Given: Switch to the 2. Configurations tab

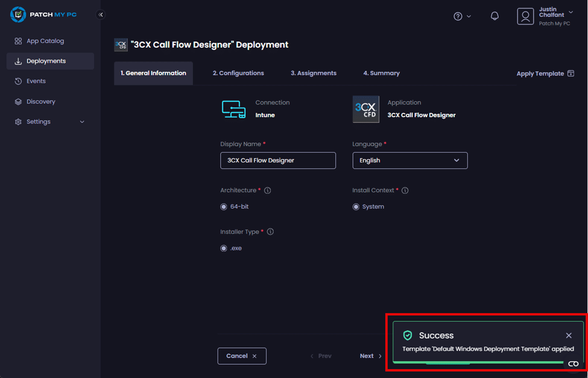Looking at the screenshot, I should coord(238,73).
